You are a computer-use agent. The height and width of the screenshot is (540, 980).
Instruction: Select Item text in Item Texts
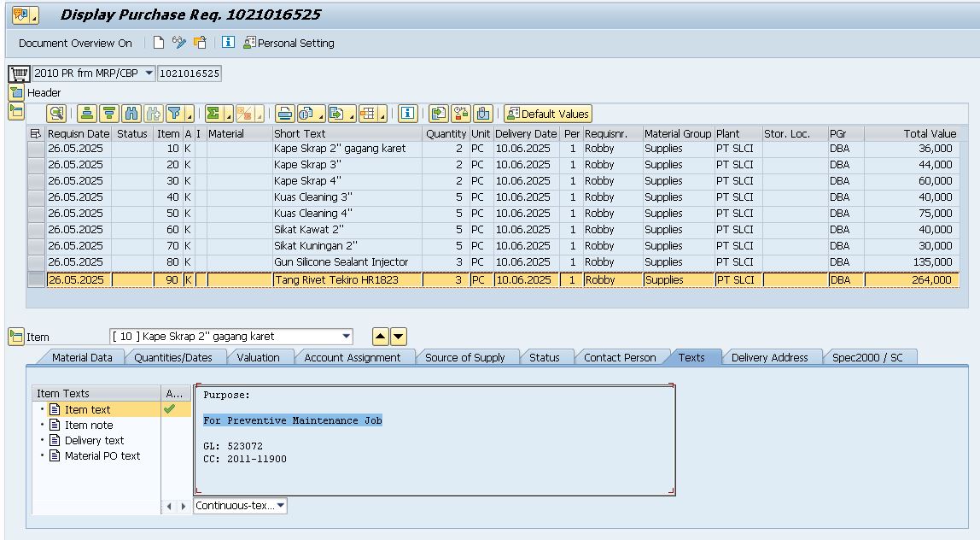87,409
